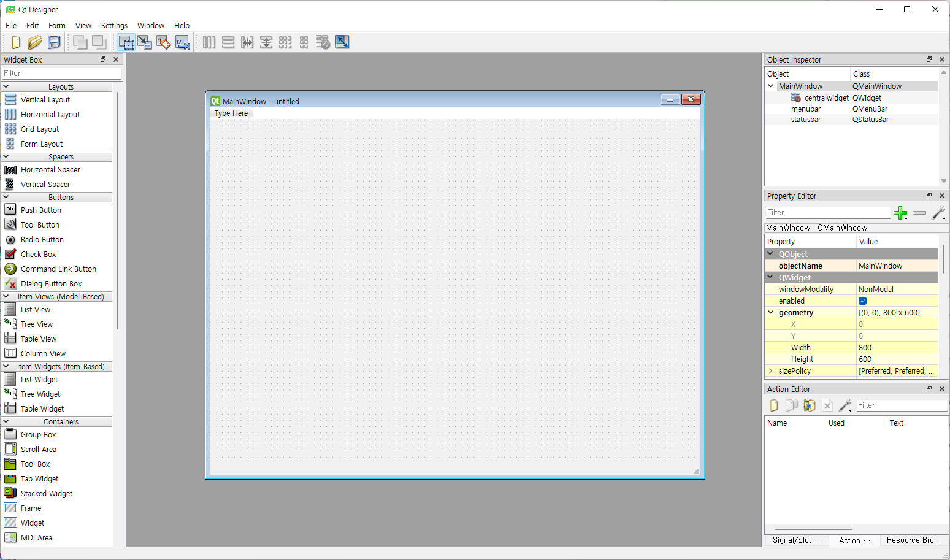
Task: Open the Form menu
Action: coord(57,26)
